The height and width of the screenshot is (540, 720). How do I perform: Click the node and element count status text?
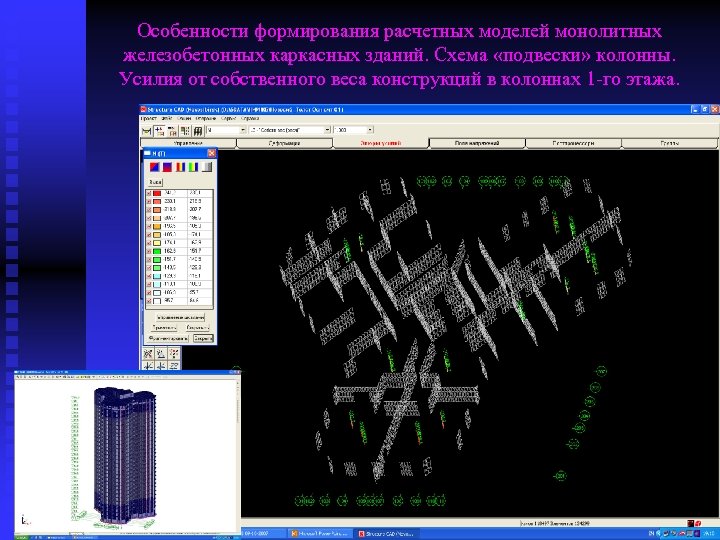555,523
